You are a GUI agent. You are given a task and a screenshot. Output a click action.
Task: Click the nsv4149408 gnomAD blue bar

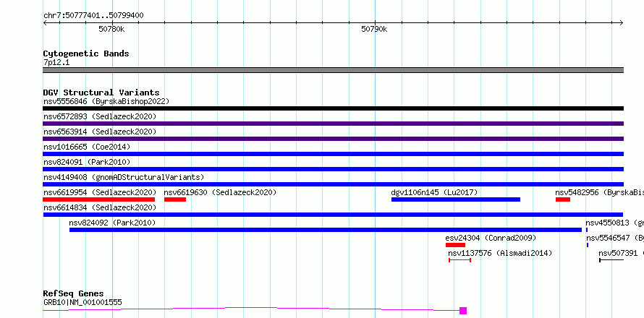(x=333, y=184)
